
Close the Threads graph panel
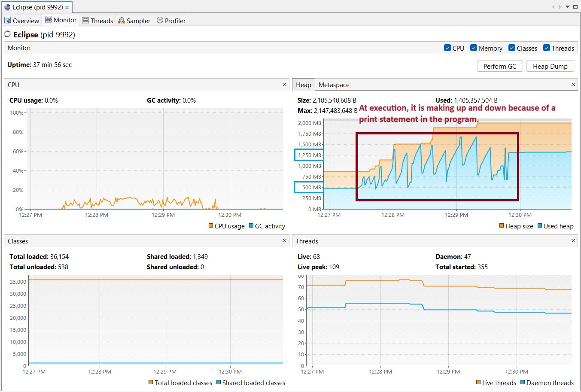pos(573,241)
